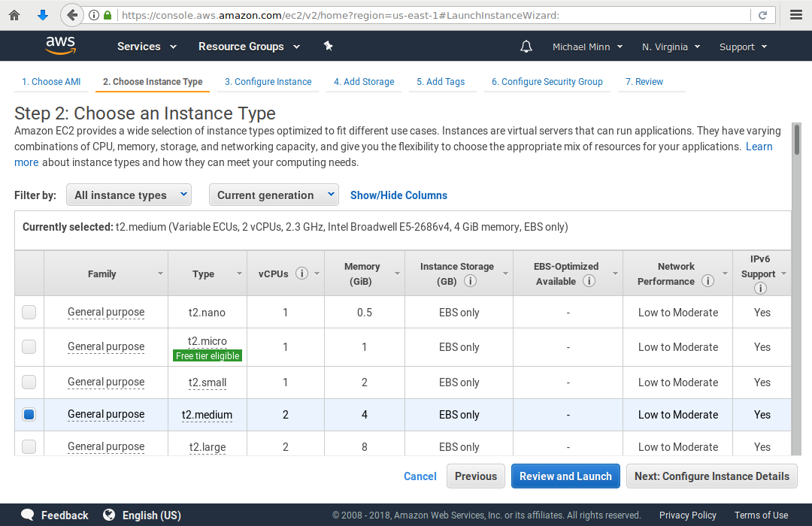812x526 pixels.
Task: Select the t2.nano instance checkbox
Action: [x=29, y=312]
